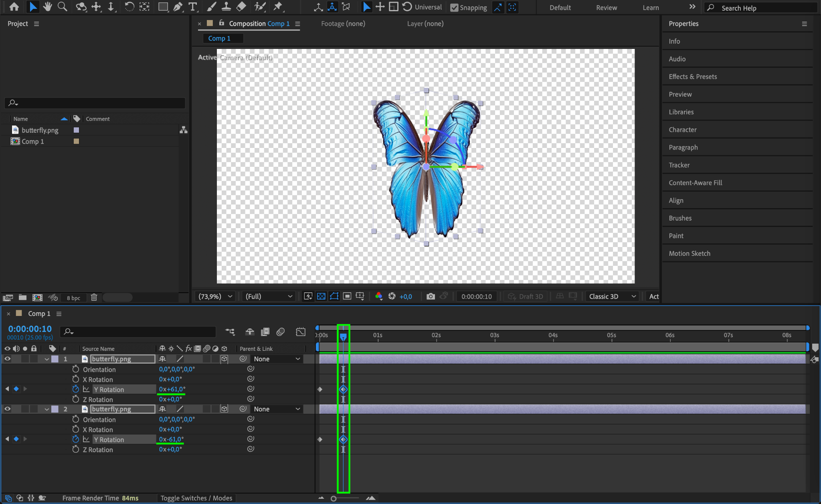Viewport: 821px width, 504px height.
Task: Open the Graph Editor in timeline
Action: 300,332
